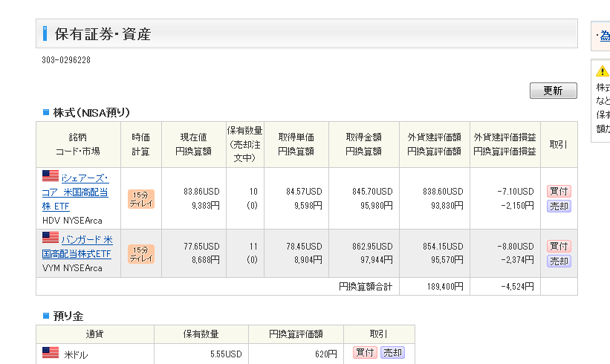Click 売却 button in HDV row
610x364 pixels.
(559, 206)
